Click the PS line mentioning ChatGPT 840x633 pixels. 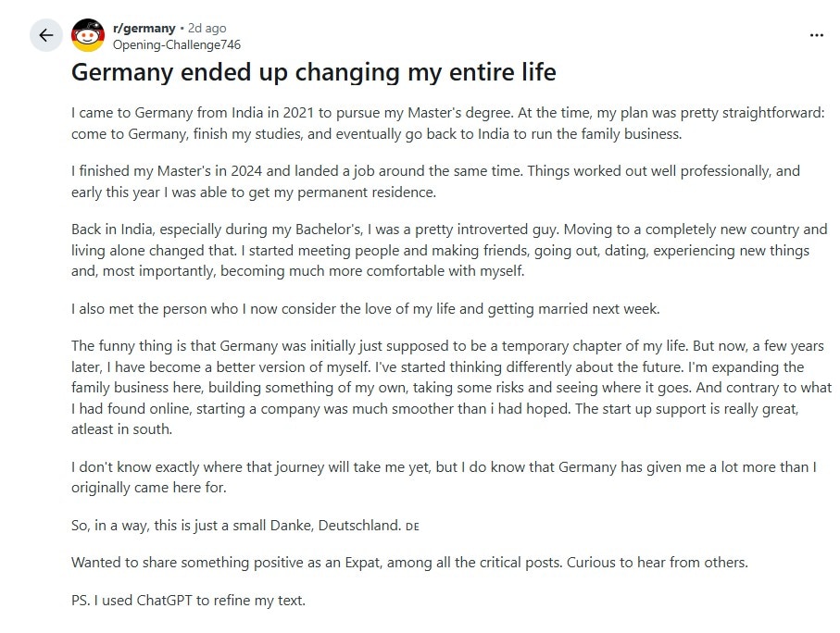point(189,601)
